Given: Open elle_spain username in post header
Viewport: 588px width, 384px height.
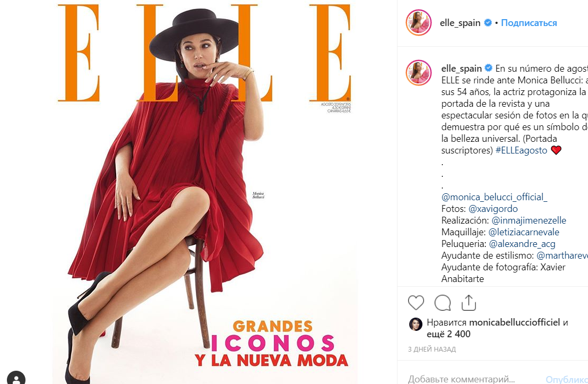Looking at the screenshot, I should tap(460, 23).
